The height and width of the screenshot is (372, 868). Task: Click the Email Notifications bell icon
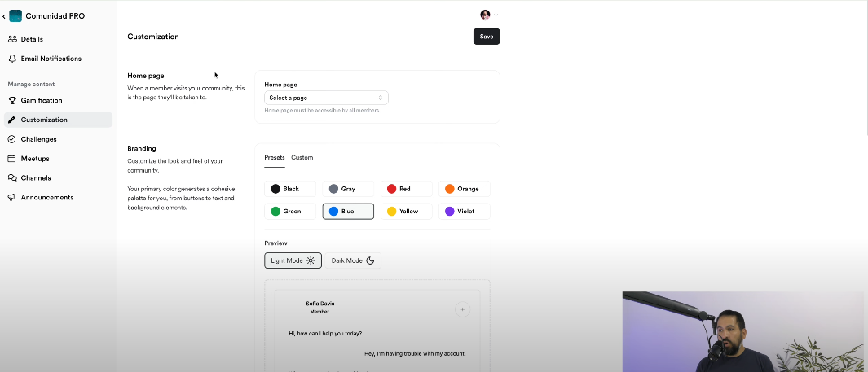pyautogui.click(x=12, y=59)
